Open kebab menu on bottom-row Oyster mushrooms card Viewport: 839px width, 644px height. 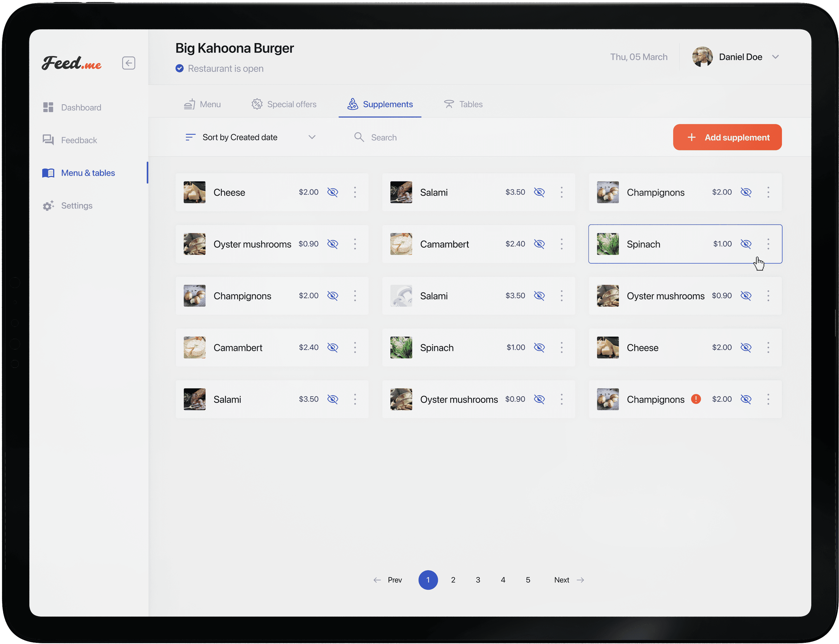(561, 399)
